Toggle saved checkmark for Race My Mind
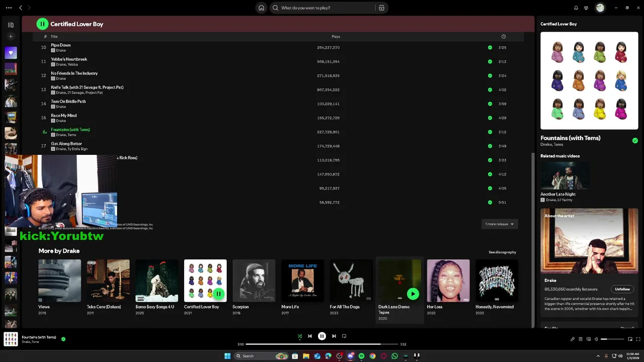This screenshot has width=644, height=362. 490,118
